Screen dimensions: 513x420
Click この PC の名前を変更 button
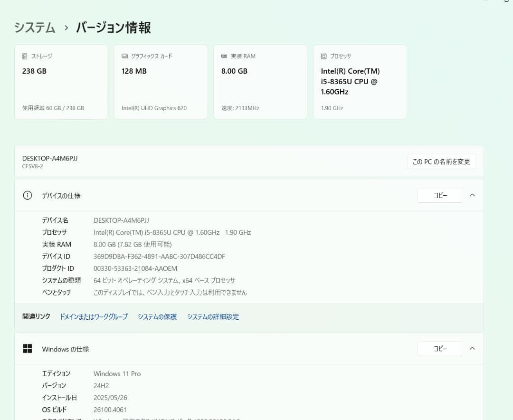point(441,162)
